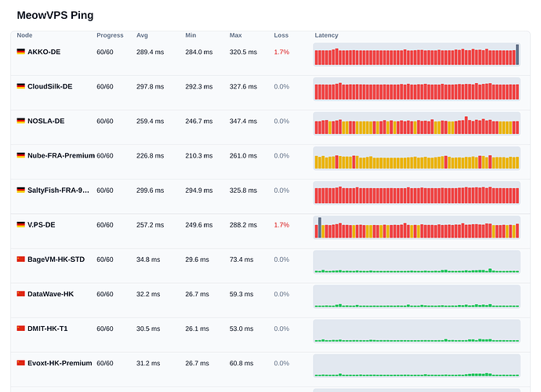Click the 294.9 ms min value

click(x=199, y=191)
